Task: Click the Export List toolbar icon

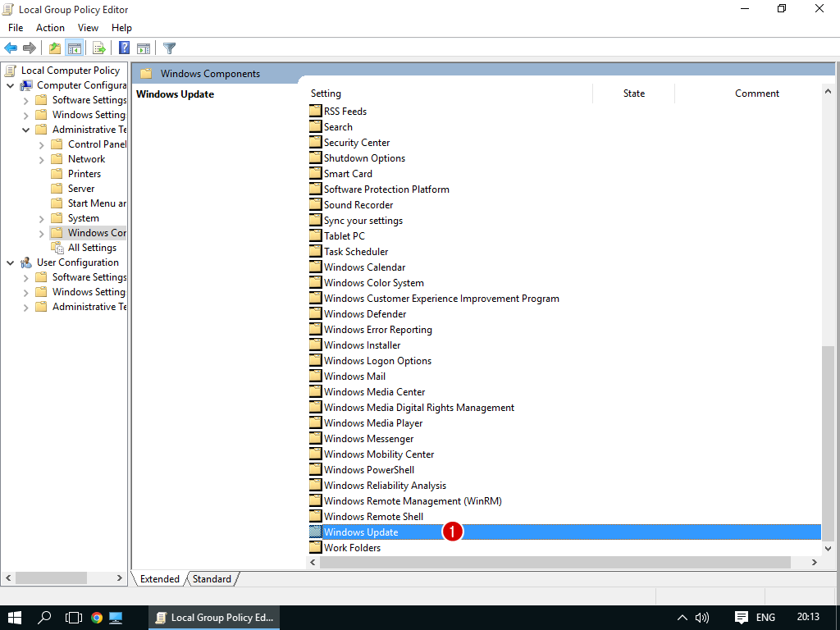Action: coord(98,48)
